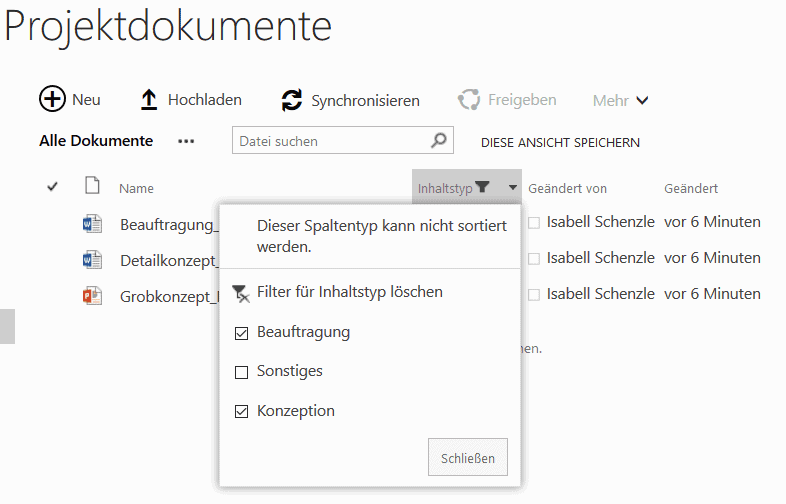The image size is (786, 504).
Task: Switch to Alle Dokumente view
Action: click(x=96, y=141)
